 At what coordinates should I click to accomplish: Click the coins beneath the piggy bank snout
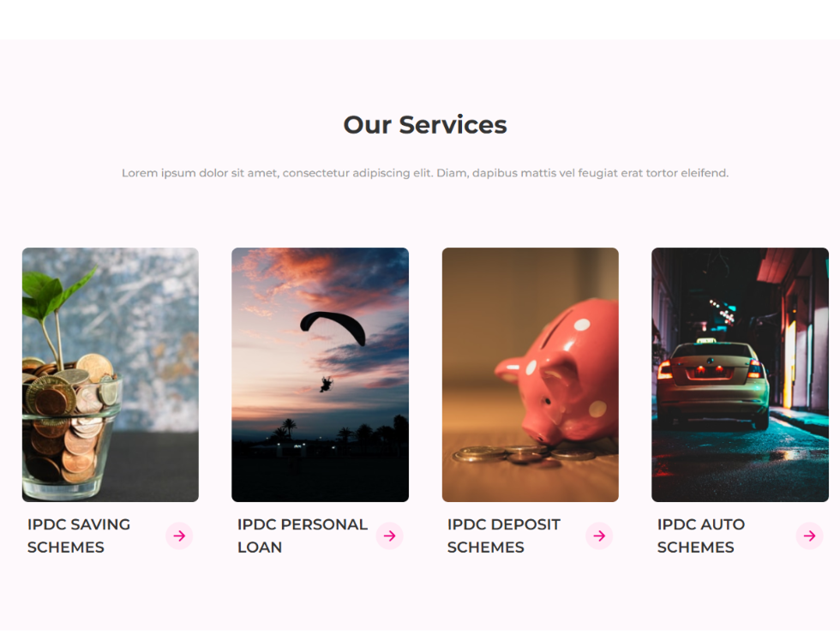pyautogui.click(x=522, y=455)
